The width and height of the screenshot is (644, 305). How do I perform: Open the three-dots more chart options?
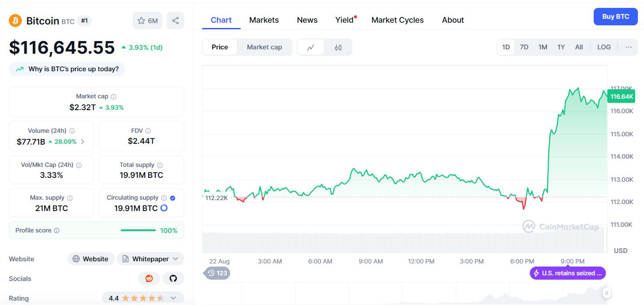[x=629, y=47]
